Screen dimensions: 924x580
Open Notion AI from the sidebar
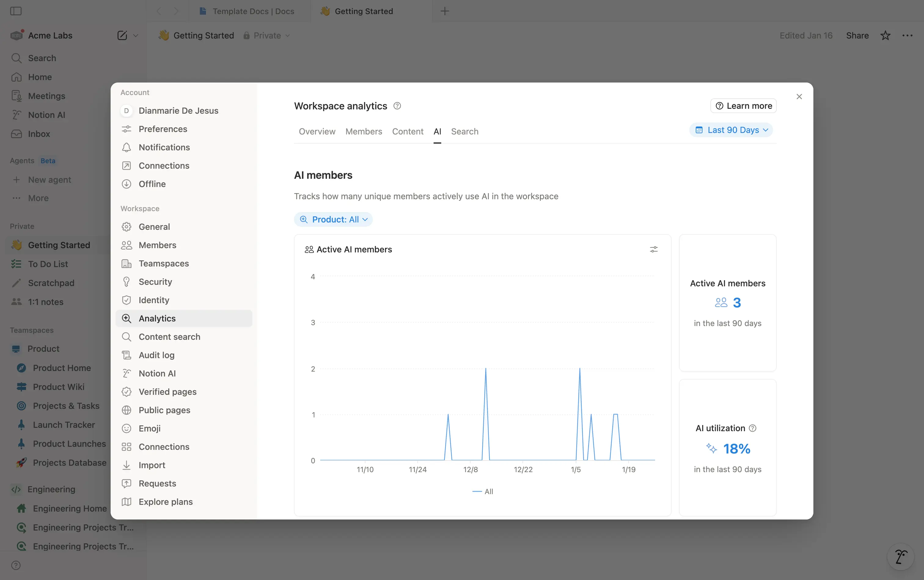pyautogui.click(x=46, y=115)
